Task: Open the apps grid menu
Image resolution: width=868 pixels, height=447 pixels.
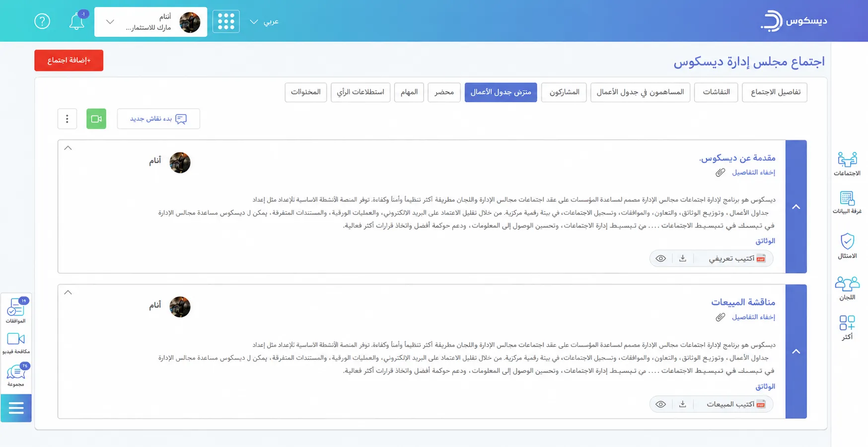Action: [x=226, y=21]
